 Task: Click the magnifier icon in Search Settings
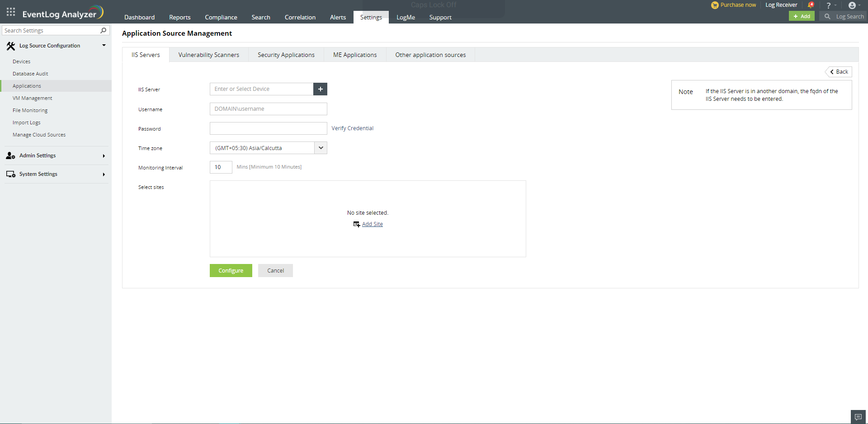(104, 30)
